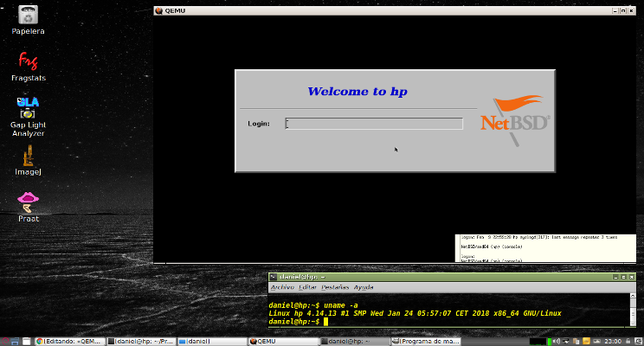Viewport: 644px width, 346px height.
Task: Maximize the QEMU window
Action: pyautogui.click(x=625, y=10)
